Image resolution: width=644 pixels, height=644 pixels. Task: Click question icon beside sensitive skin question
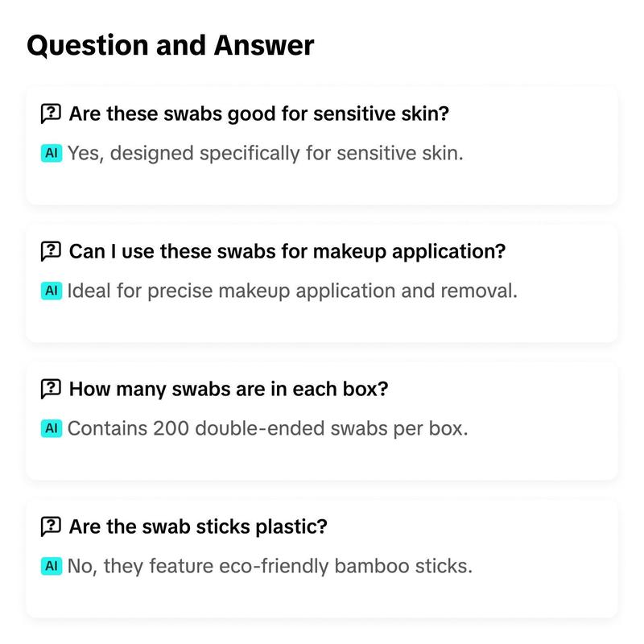click(51, 114)
